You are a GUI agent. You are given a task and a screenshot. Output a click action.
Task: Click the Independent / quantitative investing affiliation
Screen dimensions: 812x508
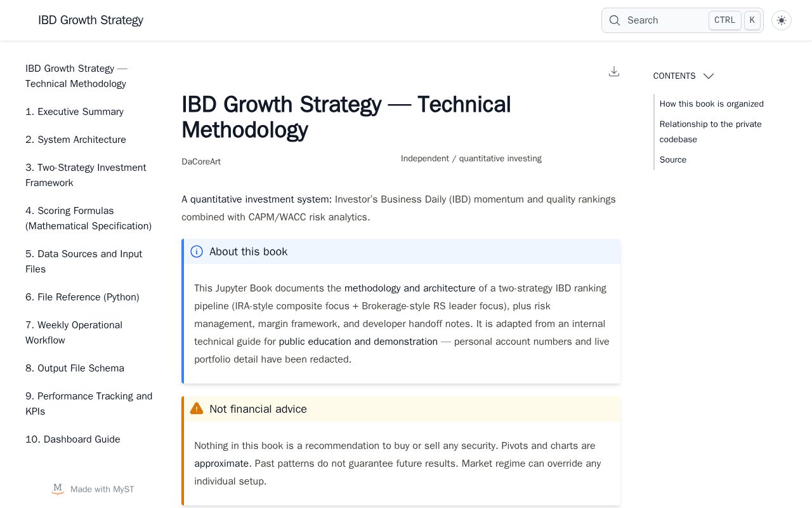(x=471, y=159)
